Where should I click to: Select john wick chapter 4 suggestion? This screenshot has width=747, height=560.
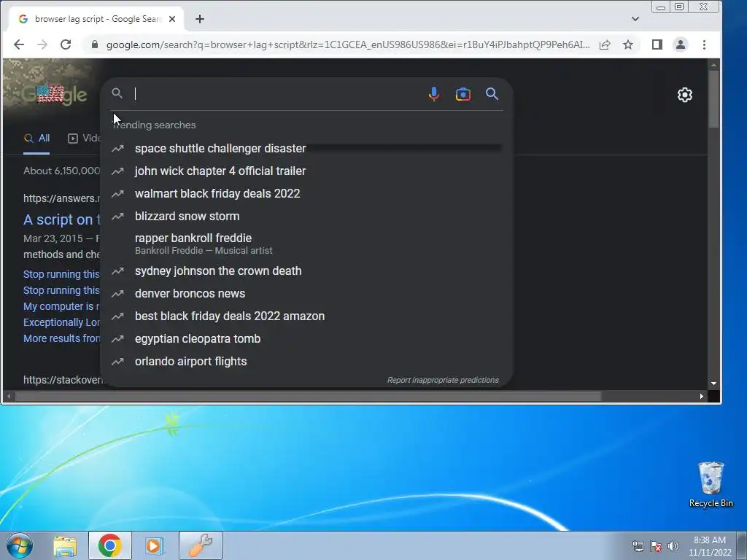coord(306,171)
